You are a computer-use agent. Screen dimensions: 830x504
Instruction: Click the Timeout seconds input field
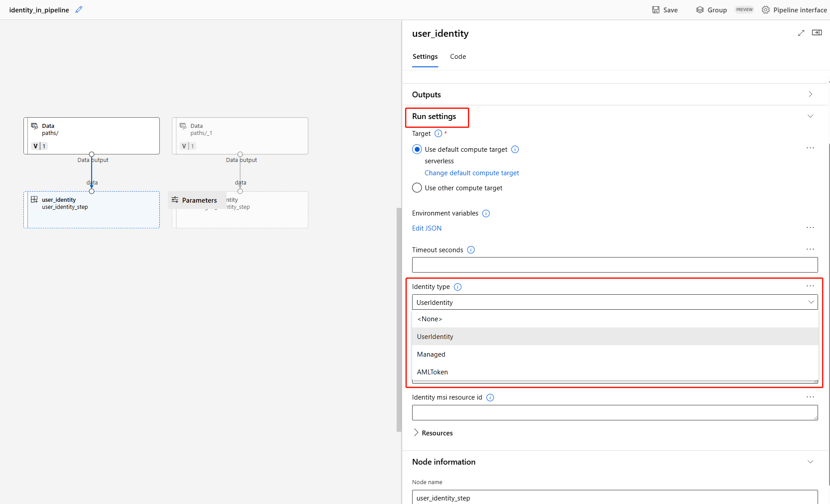tap(614, 265)
